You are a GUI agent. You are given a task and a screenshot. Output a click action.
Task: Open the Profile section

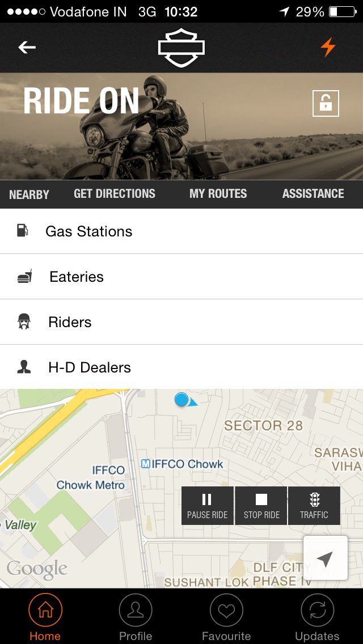coord(136,616)
